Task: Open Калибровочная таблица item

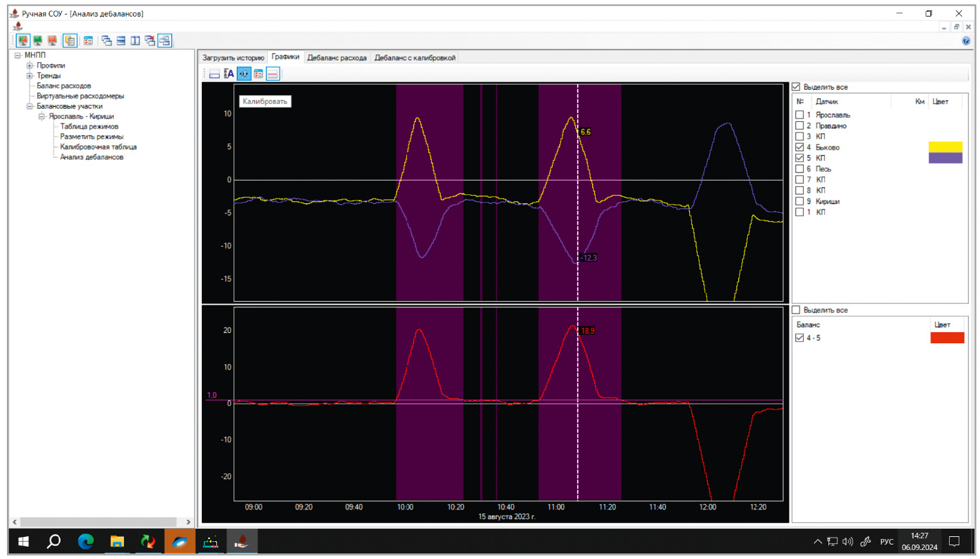Action: (x=98, y=147)
